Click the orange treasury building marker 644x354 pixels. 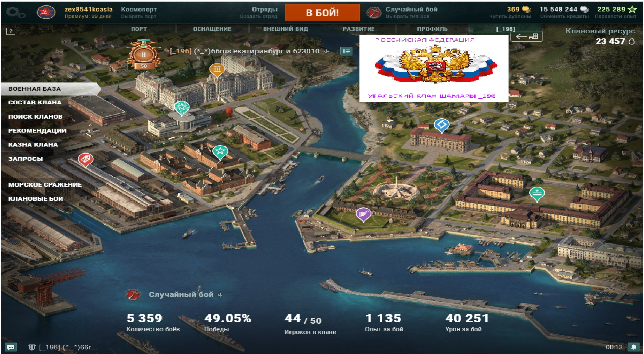(217, 70)
